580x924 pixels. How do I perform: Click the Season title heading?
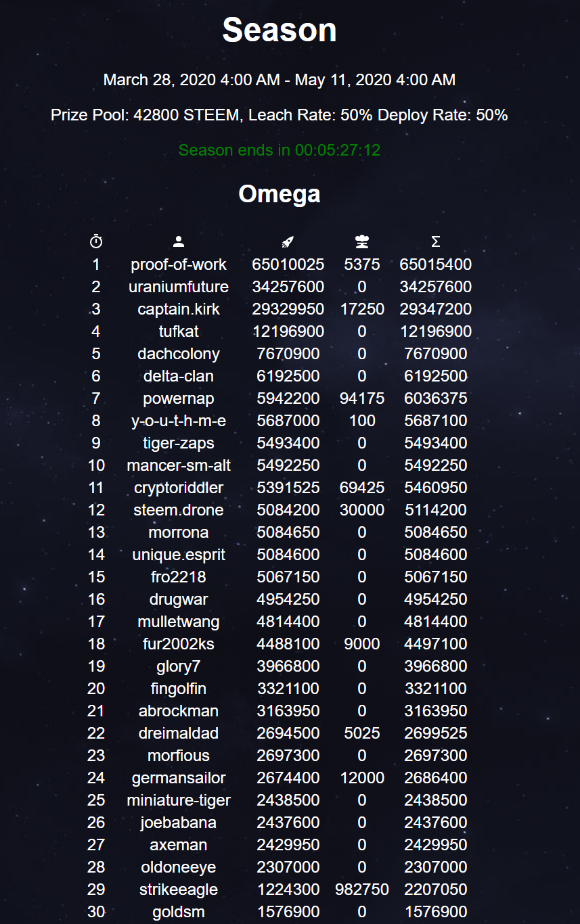click(280, 30)
